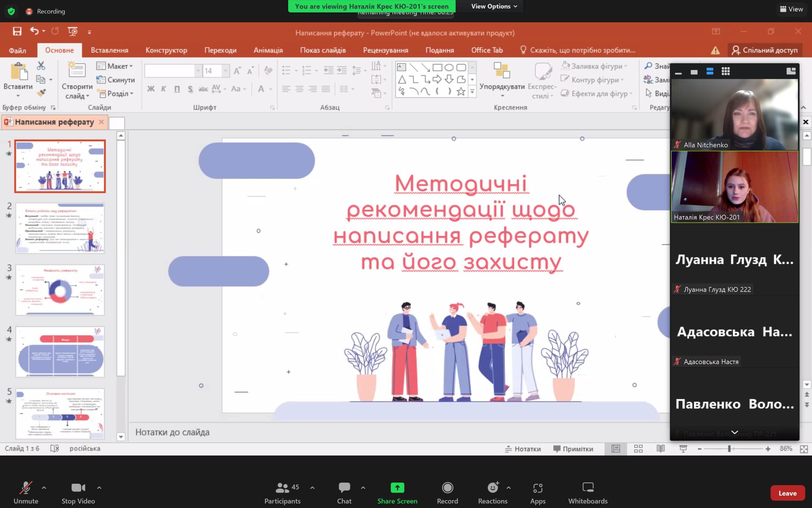The image size is (812, 508).
Task: Click the zoom slider handle in status bar
Action: click(729, 449)
